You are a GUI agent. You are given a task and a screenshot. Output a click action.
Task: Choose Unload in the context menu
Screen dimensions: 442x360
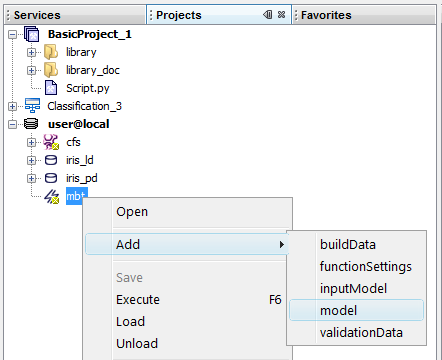pyautogui.click(x=187, y=343)
